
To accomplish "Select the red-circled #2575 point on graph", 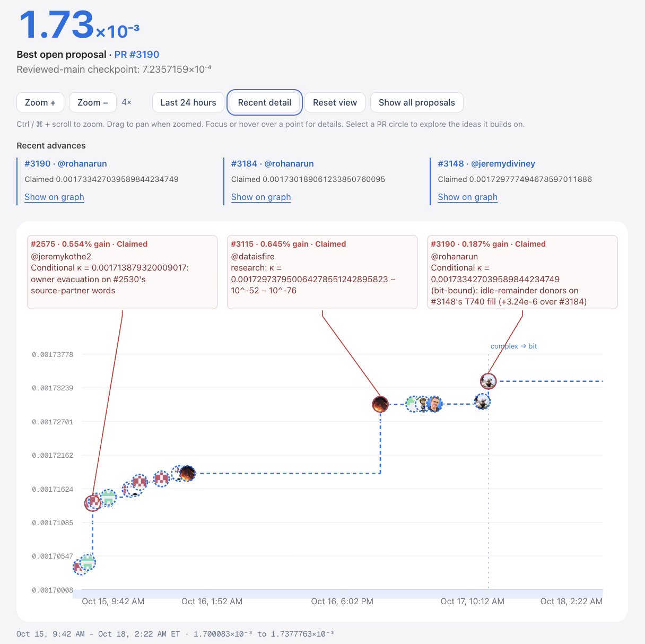I will click(x=93, y=503).
